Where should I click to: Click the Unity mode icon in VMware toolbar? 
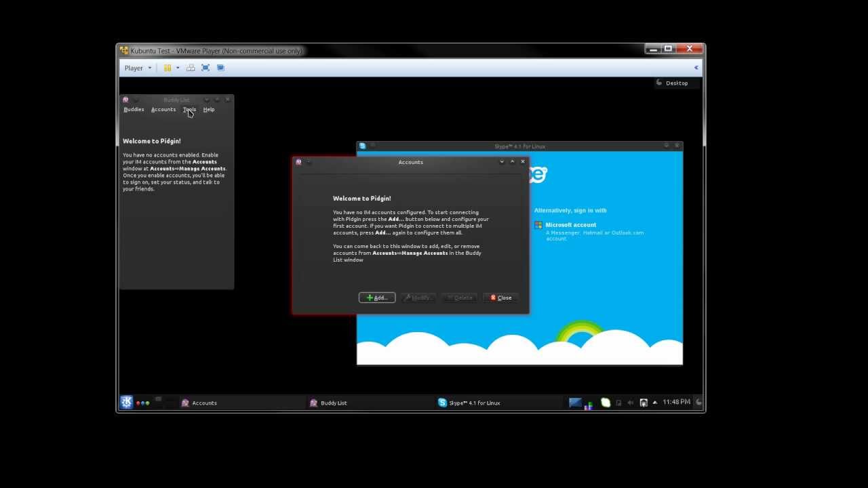pyautogui.click(x=220, y=68)
